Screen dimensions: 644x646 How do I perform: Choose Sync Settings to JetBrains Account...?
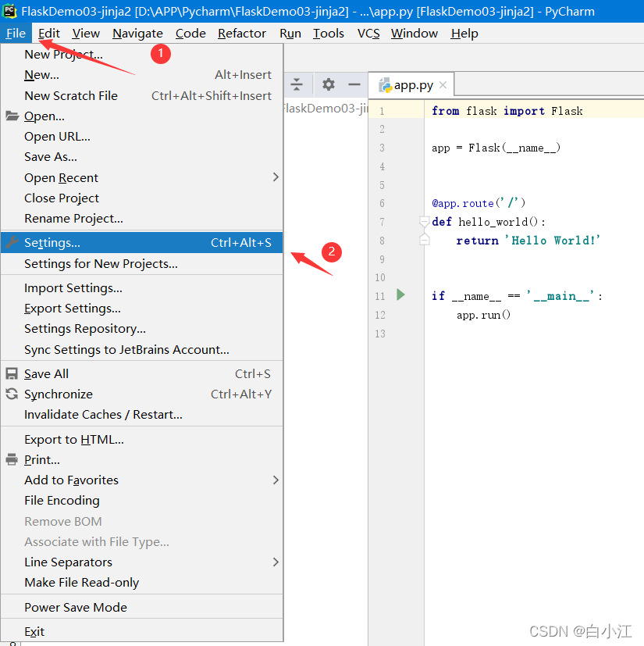tap(141, 349)
